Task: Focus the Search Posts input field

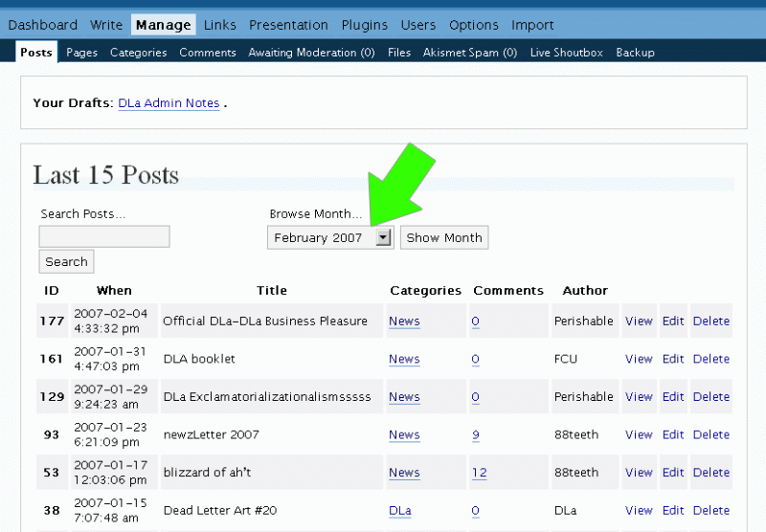Action: coord(104,236)
